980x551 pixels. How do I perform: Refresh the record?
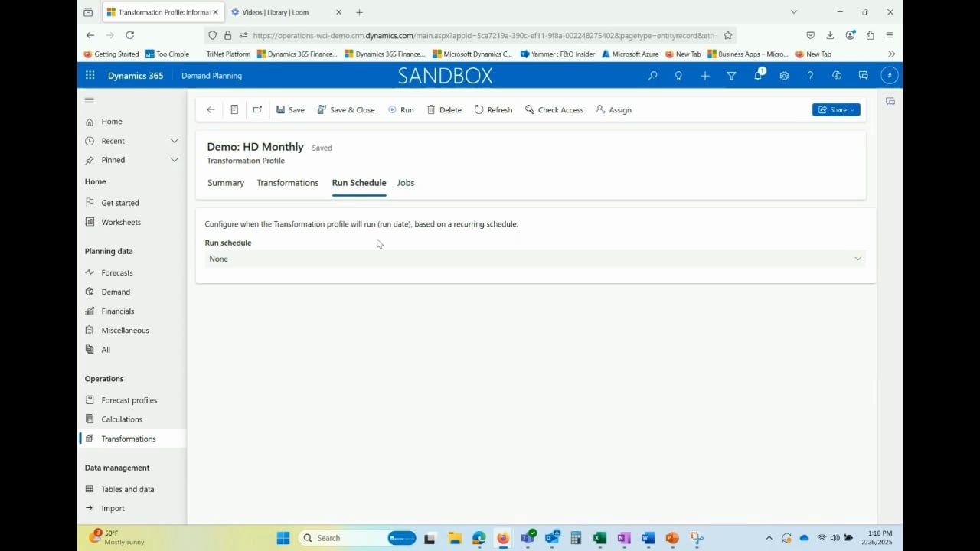coord(493,109)
